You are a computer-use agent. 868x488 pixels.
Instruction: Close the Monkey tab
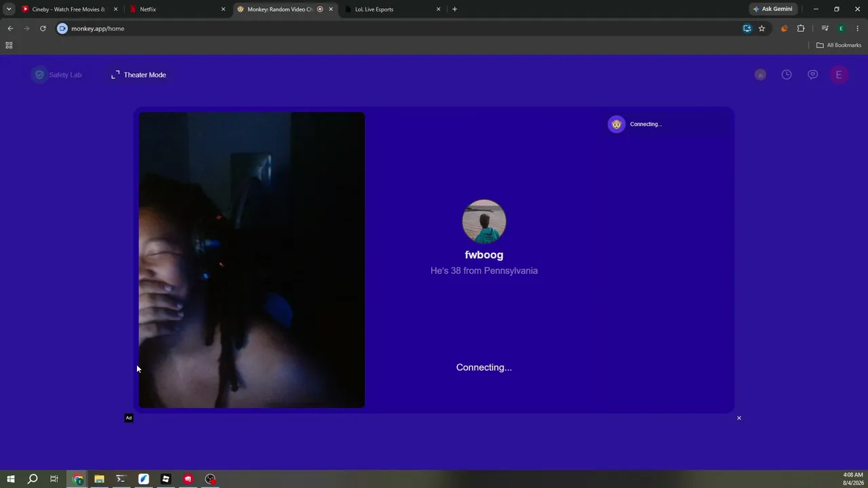pyautogui.click(x=331, y=9)
